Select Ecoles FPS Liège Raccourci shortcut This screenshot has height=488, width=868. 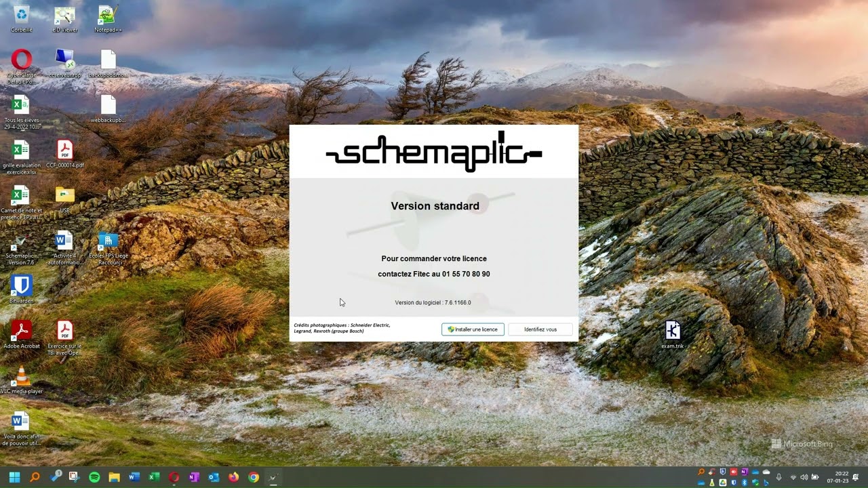tap(108, 248)
